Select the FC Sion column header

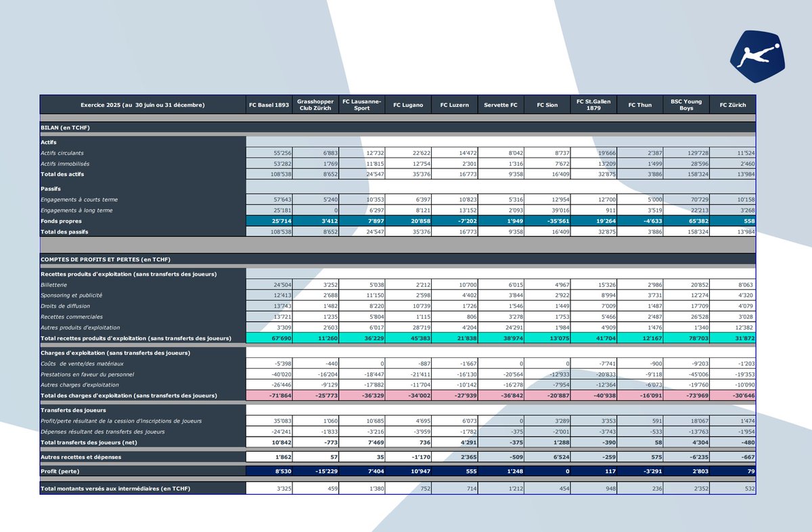[x=547, y=105]
